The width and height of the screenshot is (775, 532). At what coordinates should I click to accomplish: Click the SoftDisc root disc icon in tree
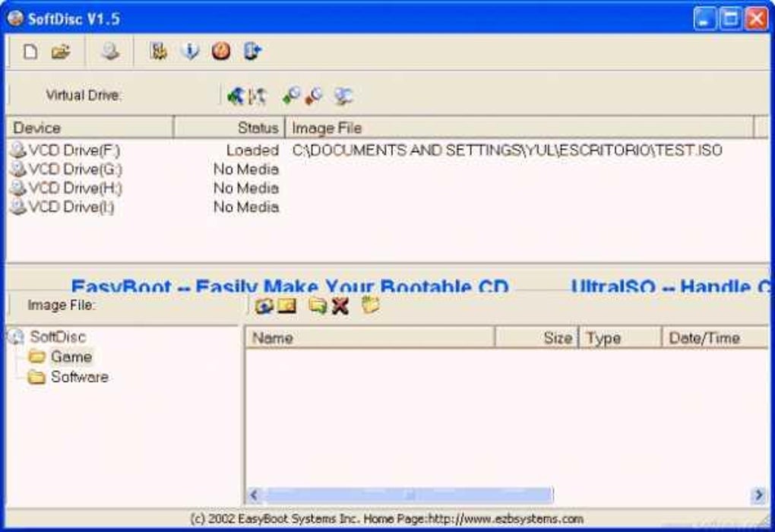point(16,337)
